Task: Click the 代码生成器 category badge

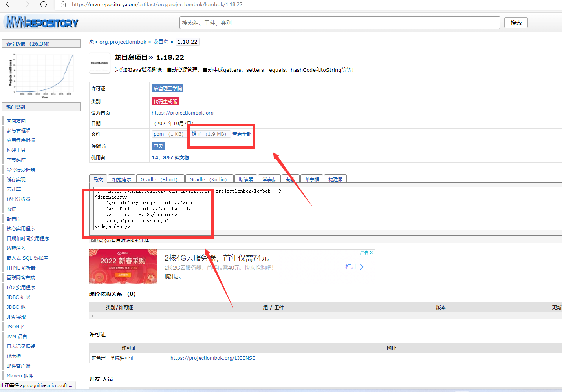Action: [165, 101]
